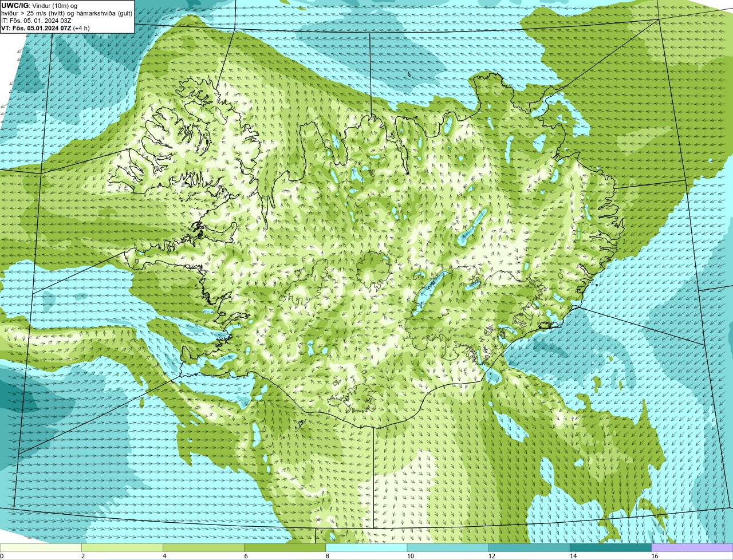Click the 4–6 green legend swatch
This screenshot has height=560, width=733.
pyautogui.click(x=204, y=548)
